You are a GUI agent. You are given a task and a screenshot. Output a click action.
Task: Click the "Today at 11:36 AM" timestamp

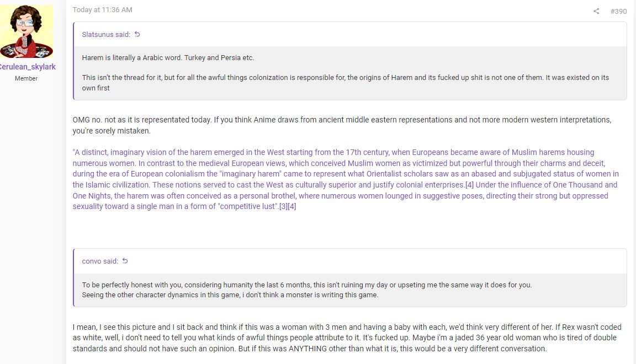(102, 10)
